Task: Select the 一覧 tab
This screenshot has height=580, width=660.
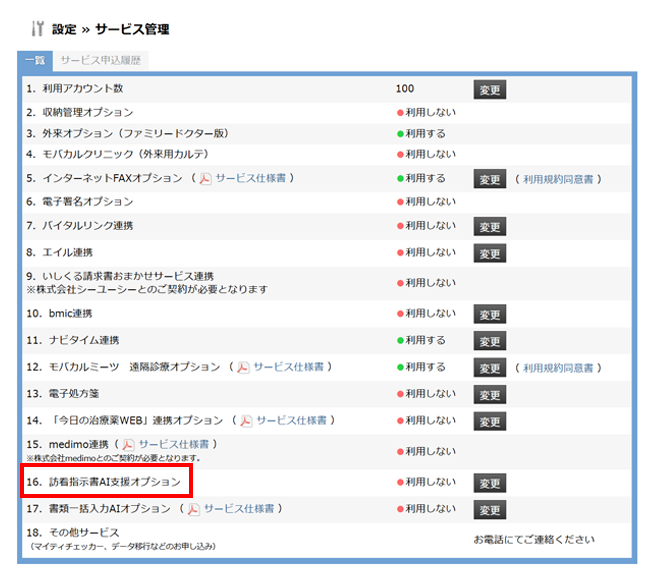Action: (34, 60)
